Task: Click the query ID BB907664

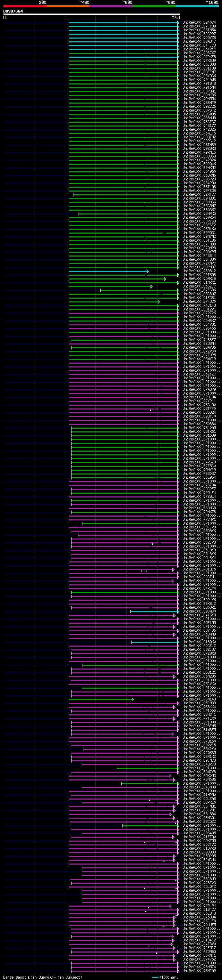Action: (13, 11)
